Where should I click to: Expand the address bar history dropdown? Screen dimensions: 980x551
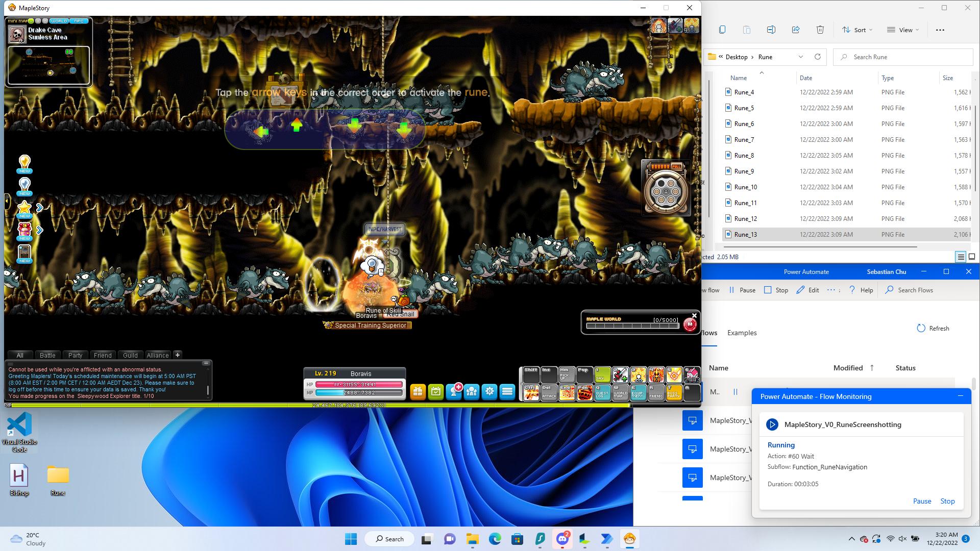click(x=800, y=57)
